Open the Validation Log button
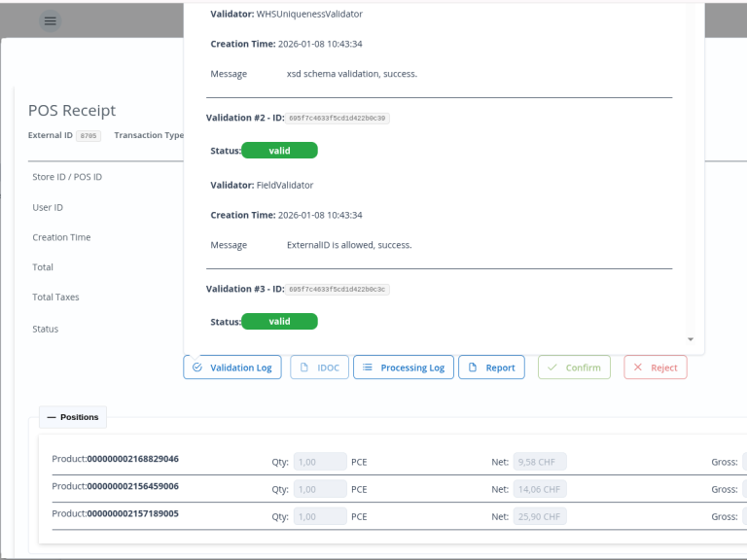Screen dimensions: 747x560 [232, 367]
